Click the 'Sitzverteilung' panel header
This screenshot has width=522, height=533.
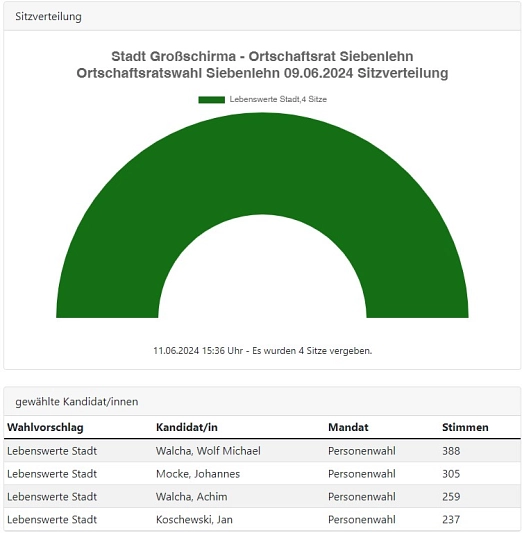click(262, 16)
